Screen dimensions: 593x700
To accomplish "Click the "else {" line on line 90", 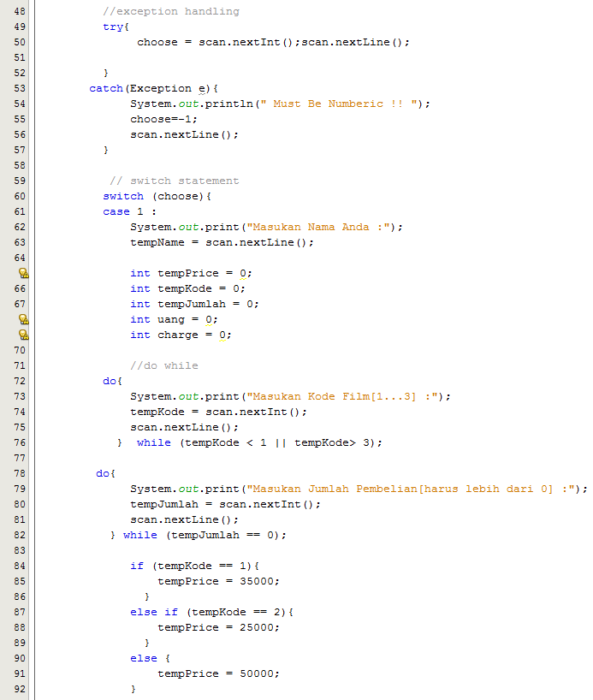I will (x=150, y=658).
